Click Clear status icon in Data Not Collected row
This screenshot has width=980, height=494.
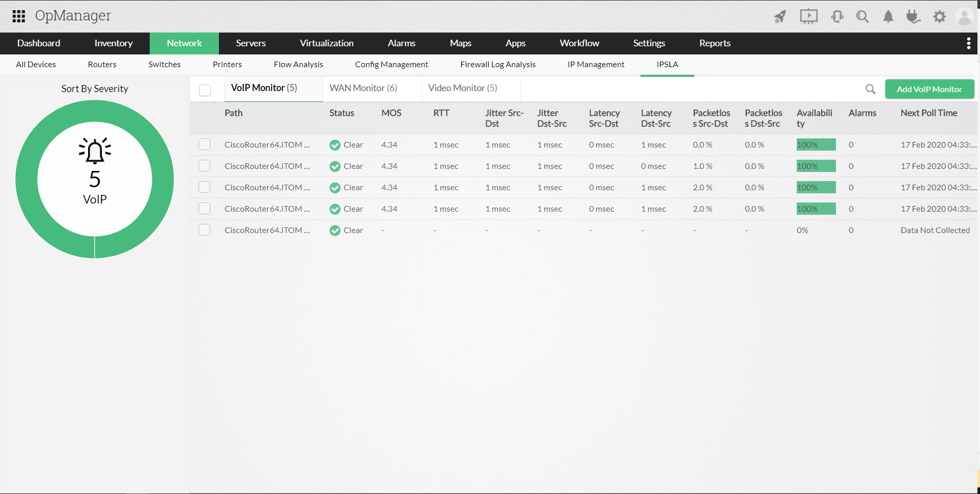(x=335, y=230)
